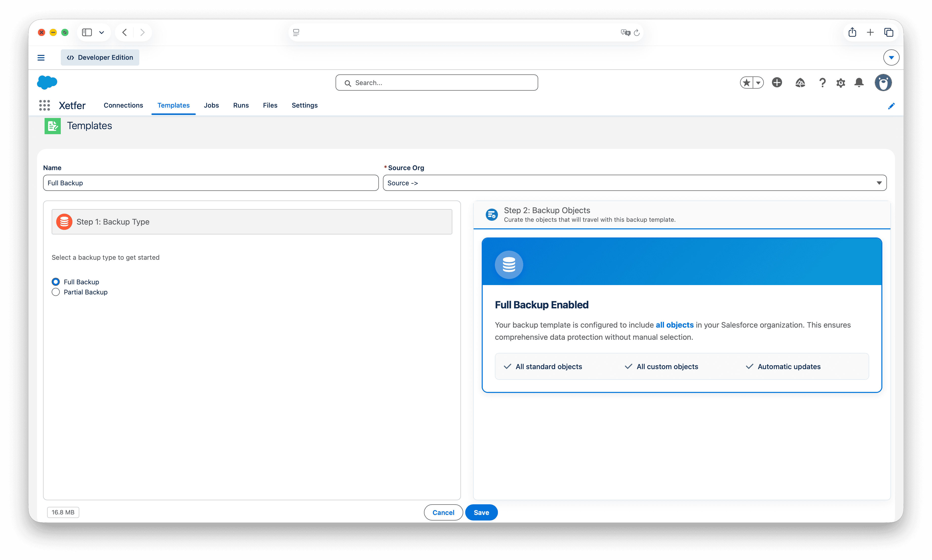Switch to the Connections tab
The image size is (932, 560).
click(x=123, y=105)
